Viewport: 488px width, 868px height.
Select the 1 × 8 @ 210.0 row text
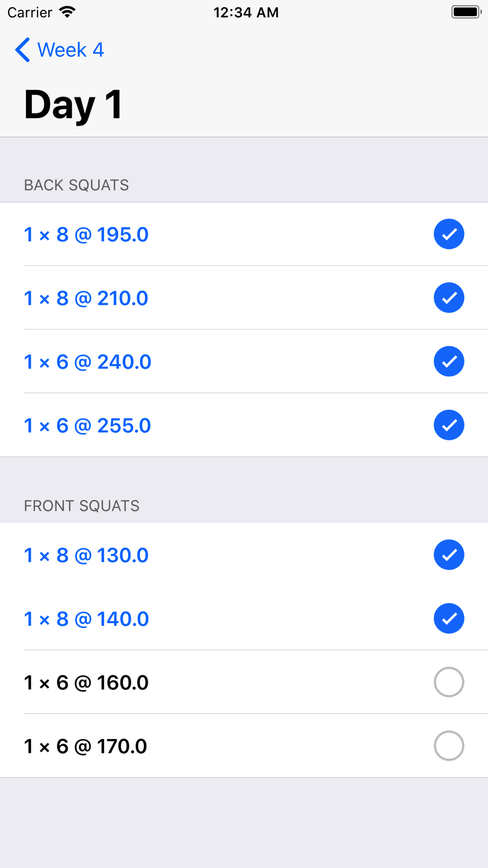coord(86,298)
